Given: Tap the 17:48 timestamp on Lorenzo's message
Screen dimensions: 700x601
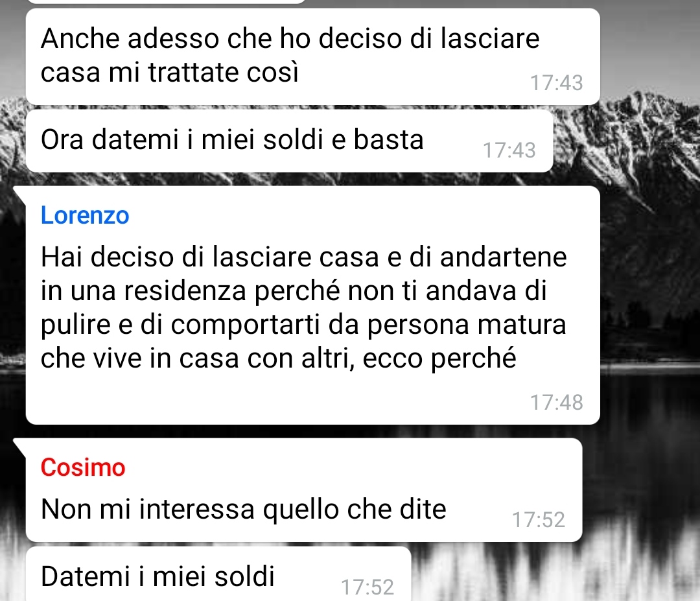Looking at the screenshot, I should (x=556, y=403).
